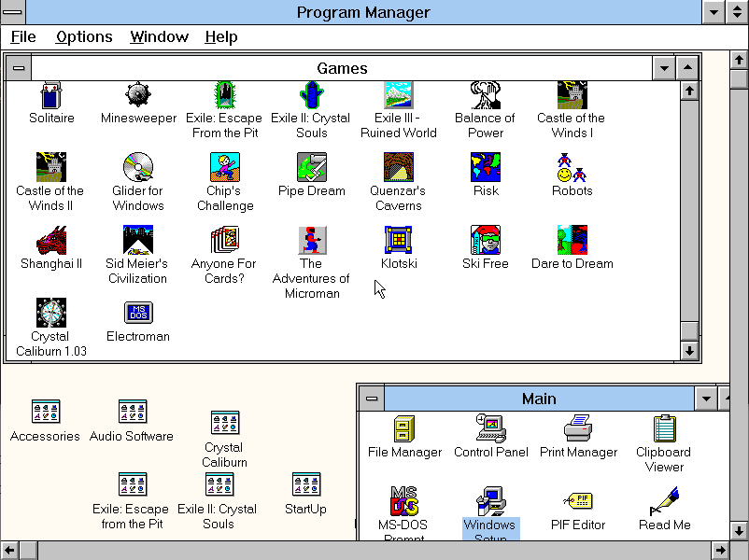The width and height of the screenshot is (749, 560).
Task: Minimize the Main window
Action: [x=706, y=399]
